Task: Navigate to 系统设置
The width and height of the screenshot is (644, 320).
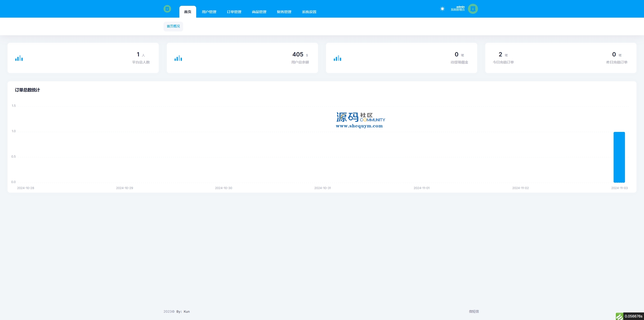Action: pyautogui.click(x=309, y=12)
